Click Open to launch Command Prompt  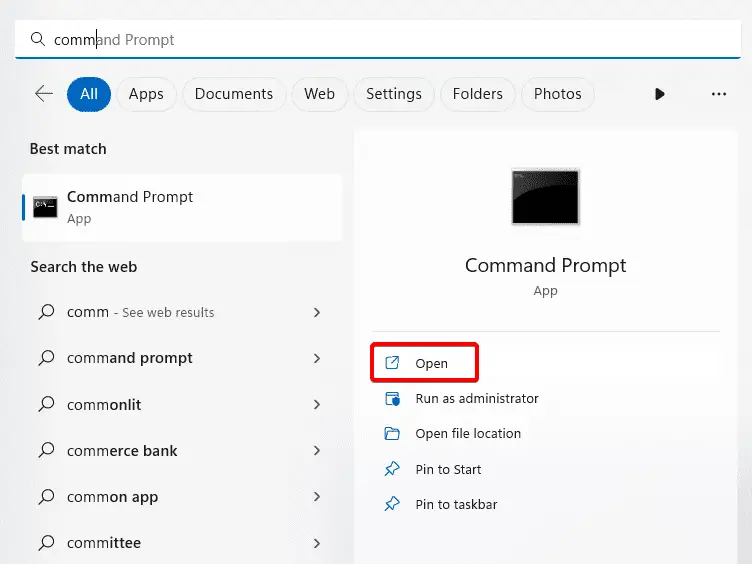click(424, 363)
